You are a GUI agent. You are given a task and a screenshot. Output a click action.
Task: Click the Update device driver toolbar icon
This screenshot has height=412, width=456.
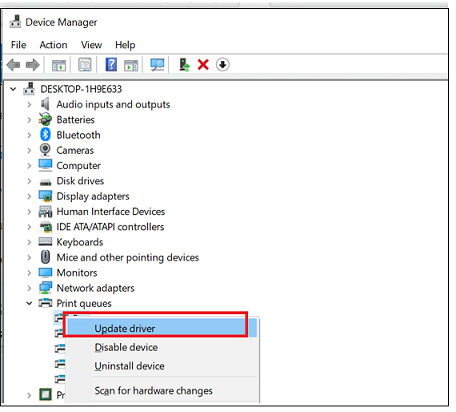click(x=184, y=65)
